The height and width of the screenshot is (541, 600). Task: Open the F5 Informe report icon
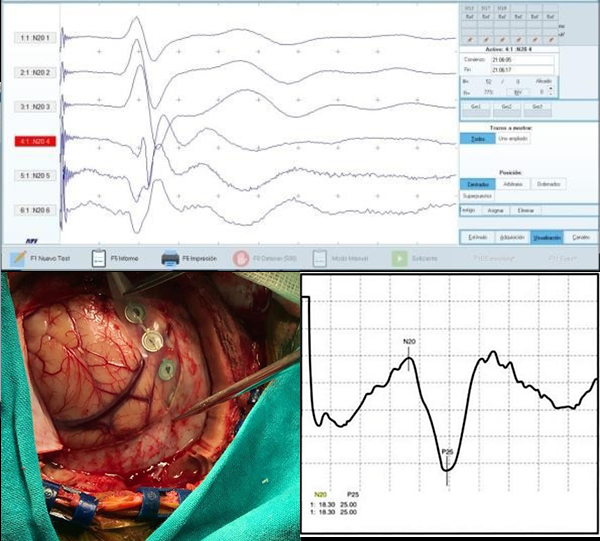98,257
